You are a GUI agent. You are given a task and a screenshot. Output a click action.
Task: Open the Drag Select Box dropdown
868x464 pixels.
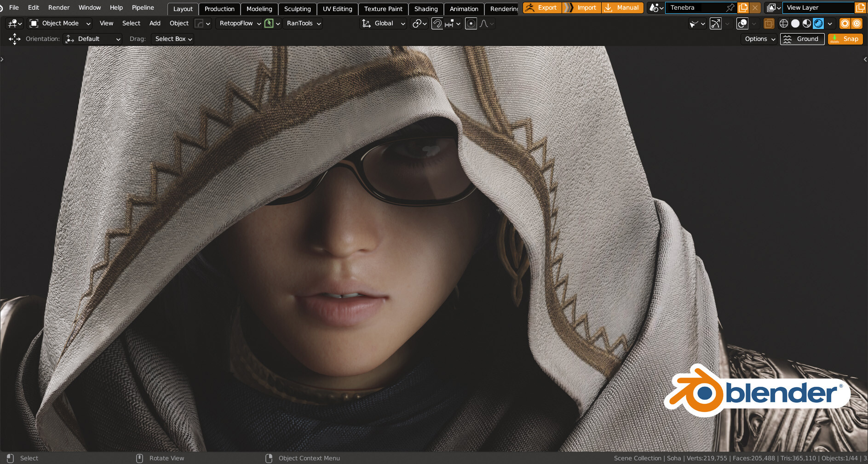pyautogui.click(x=172, y=39)
